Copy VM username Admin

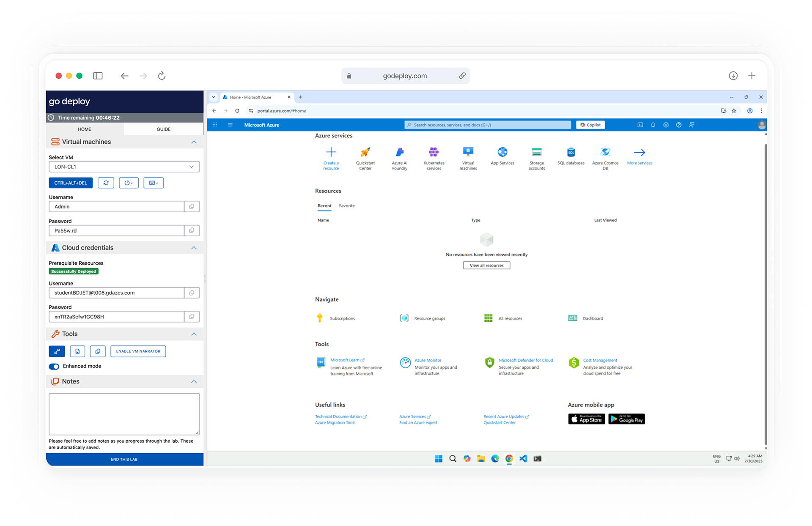coord(192,206)
